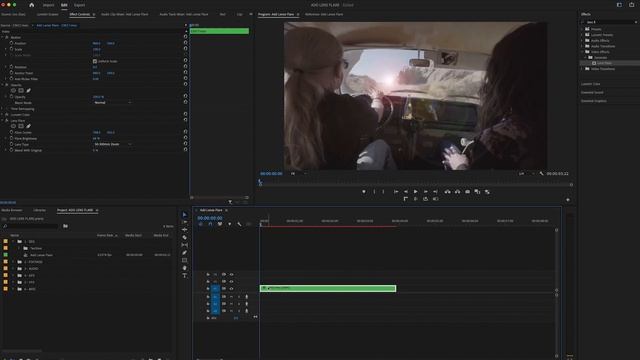Select green clip on timeline V1

coord(328,289)
